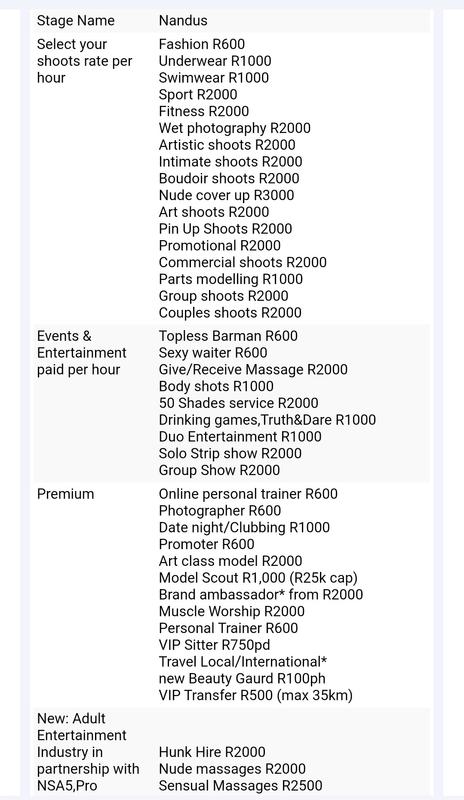The image size is (464, 800).
Task: Click the Premium section label
Action: pos(65,494)
